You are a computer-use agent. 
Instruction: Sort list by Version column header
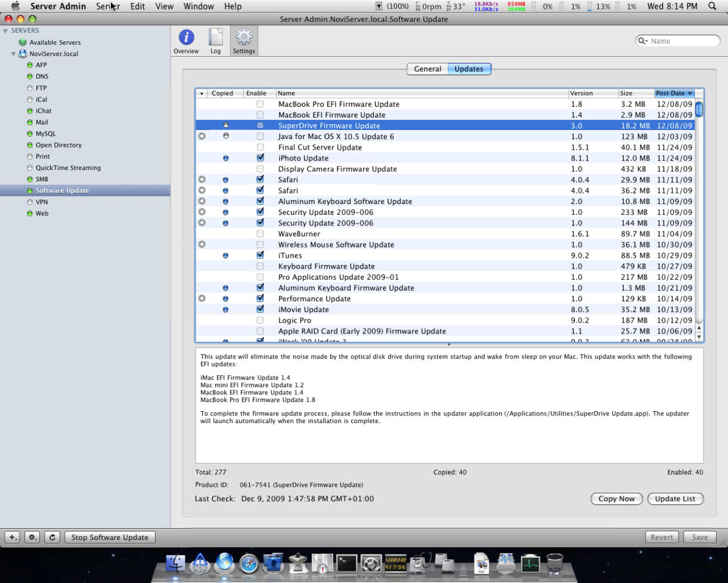tap(593, 93)
